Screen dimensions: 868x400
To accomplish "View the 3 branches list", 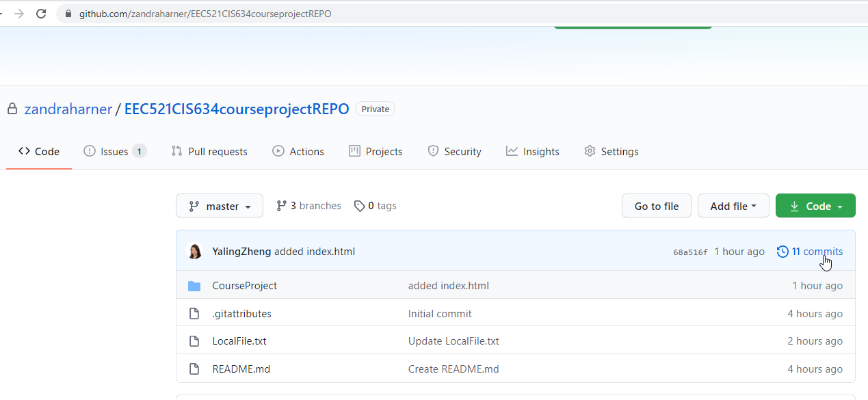I will pyautogui.click(x=308, y=205).
